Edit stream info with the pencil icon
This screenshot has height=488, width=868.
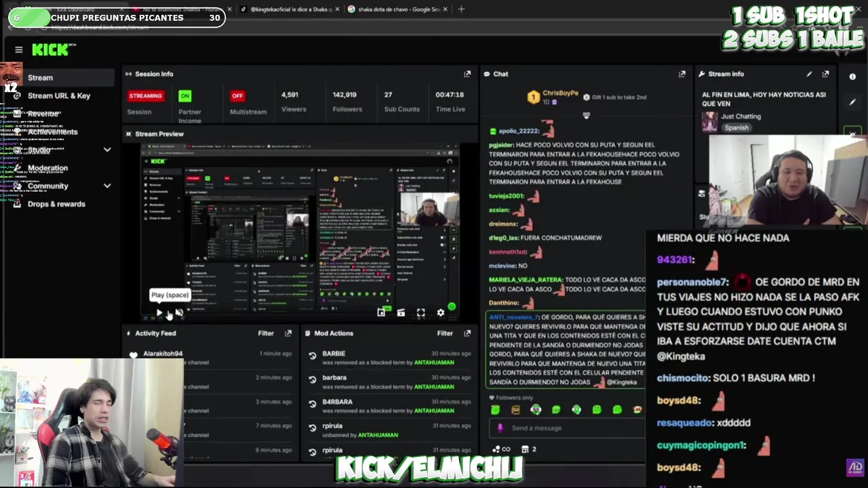(x=809, y=74)
